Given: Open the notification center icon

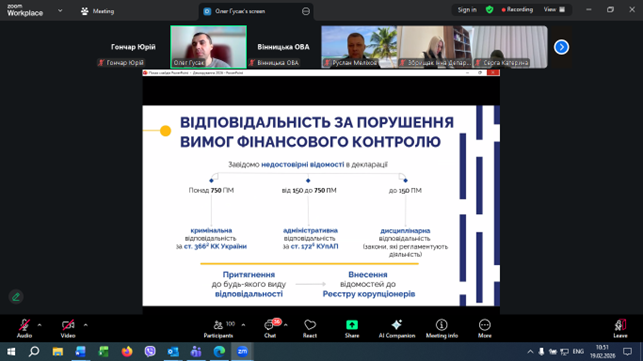Looking at the screenshot, I should 627,352.
